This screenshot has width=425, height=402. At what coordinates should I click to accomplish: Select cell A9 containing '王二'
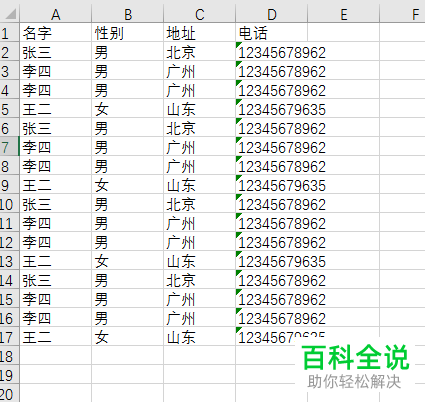[55, 185]
